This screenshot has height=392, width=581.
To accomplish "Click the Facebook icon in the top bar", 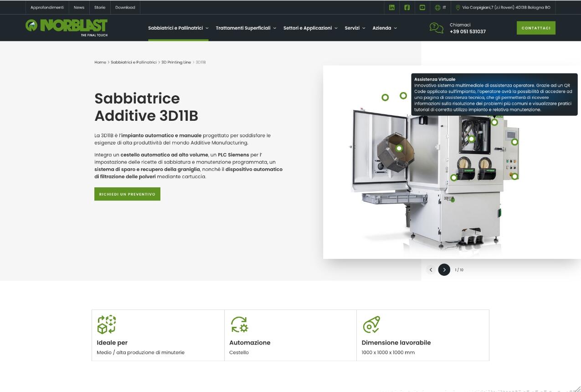I will tap(407, 7).
